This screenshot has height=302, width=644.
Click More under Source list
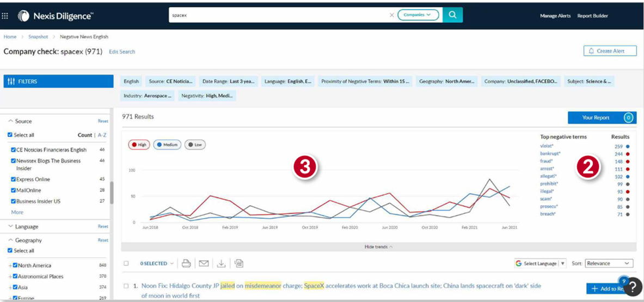(17, 212)
